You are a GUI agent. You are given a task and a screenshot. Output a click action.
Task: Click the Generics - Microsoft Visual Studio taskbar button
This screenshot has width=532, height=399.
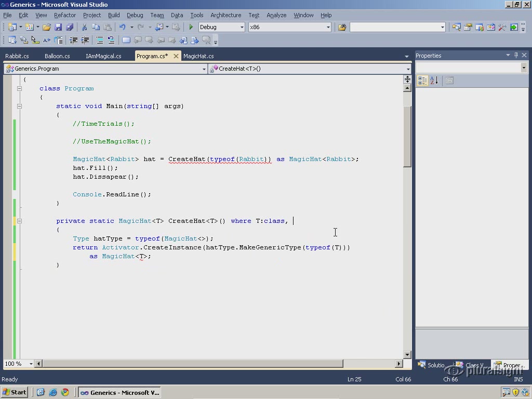point(120,393)
